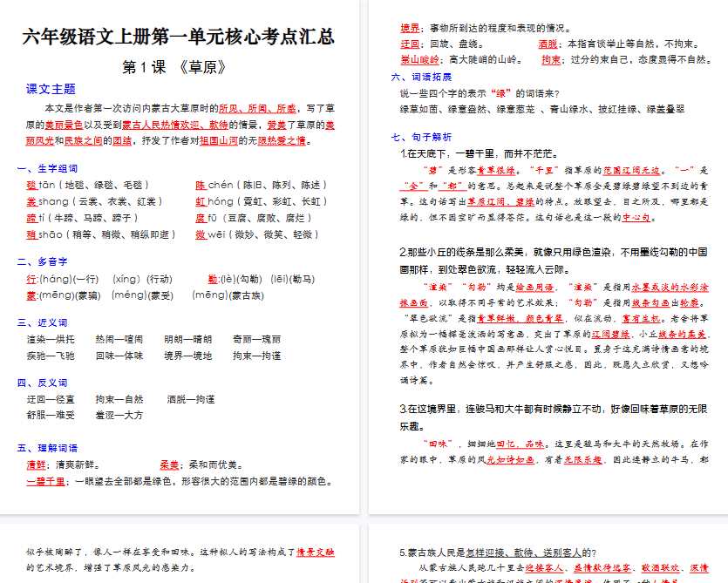The image size is (728, 583).
Task: Click the section heading 一、生字组词
Action: 47,168
